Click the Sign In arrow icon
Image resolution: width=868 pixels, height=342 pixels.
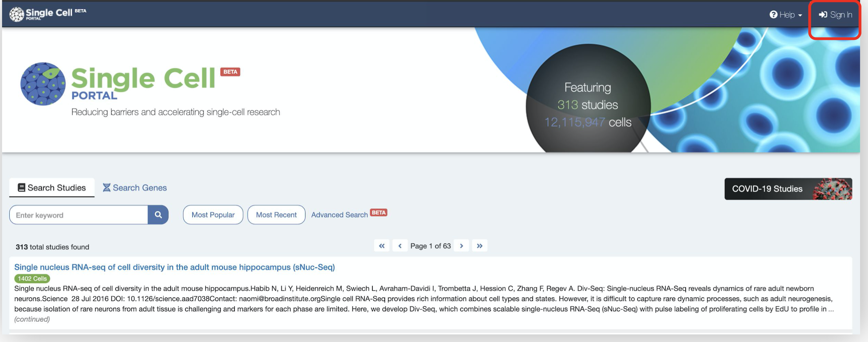coord(823,14)
